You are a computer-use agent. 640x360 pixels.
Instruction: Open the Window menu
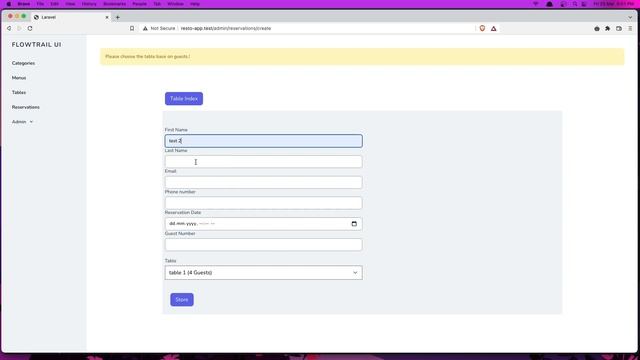pos(176,4)
